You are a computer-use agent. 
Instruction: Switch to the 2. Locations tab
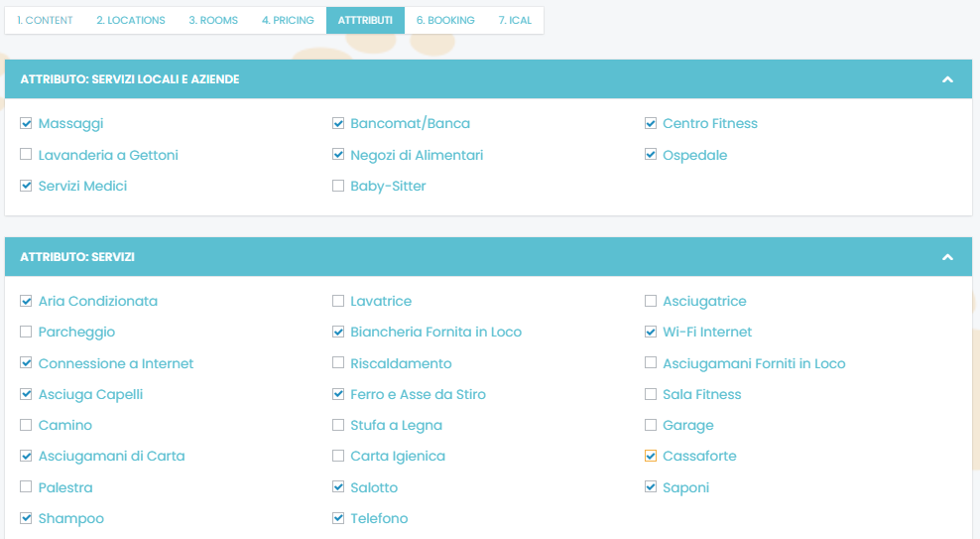[131, 20]
